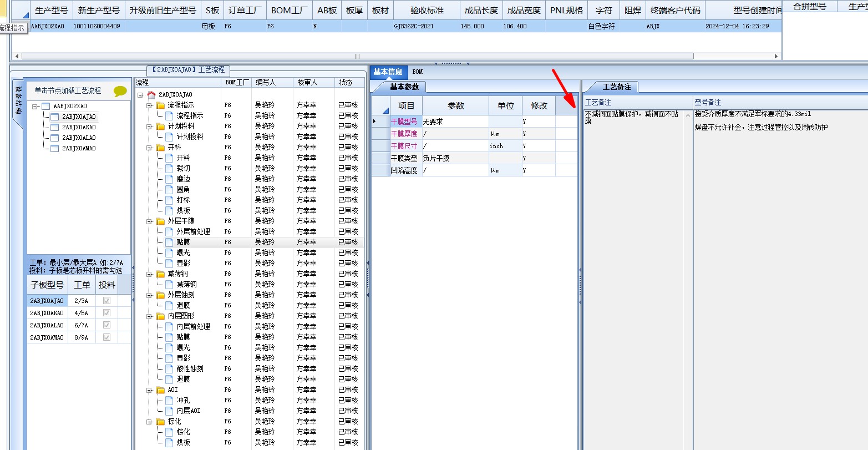Viewport: 868px width, 450px height.
Task: Click the red home icon beside 2ABJXOAJAO
Action: point(151,95)
